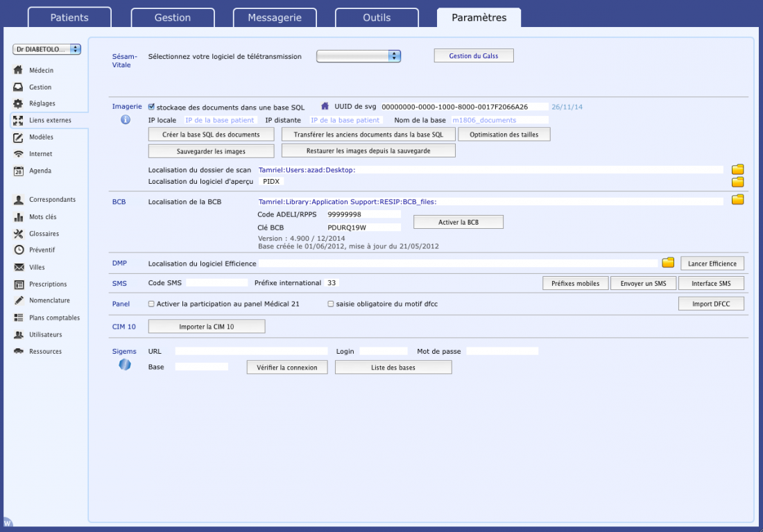Browse folder for Efficience software location

pos(668,262)
